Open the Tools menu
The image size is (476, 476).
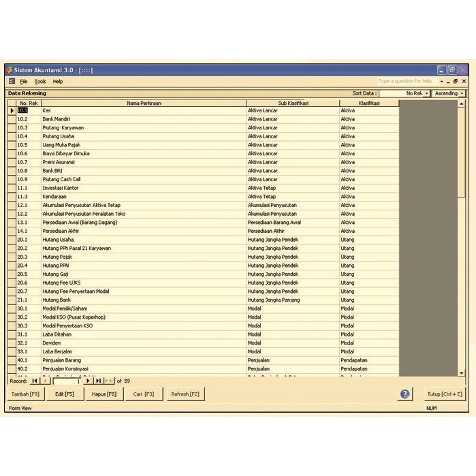click(x=40, y=81)
